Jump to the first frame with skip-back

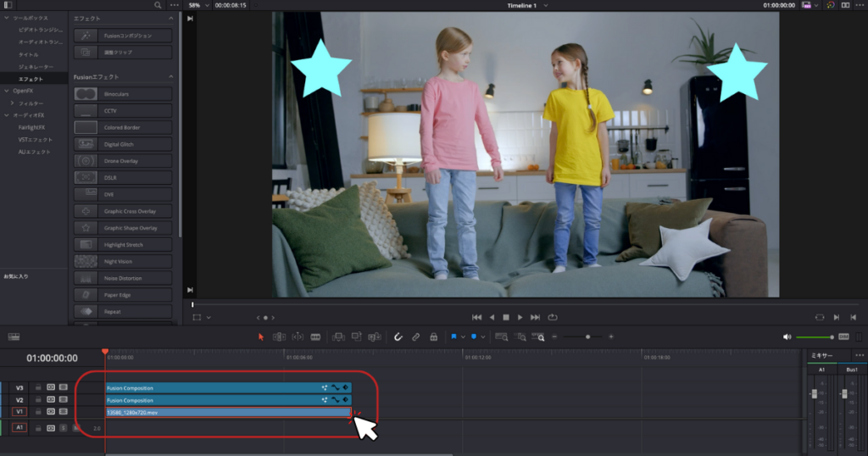coord(476,317)
